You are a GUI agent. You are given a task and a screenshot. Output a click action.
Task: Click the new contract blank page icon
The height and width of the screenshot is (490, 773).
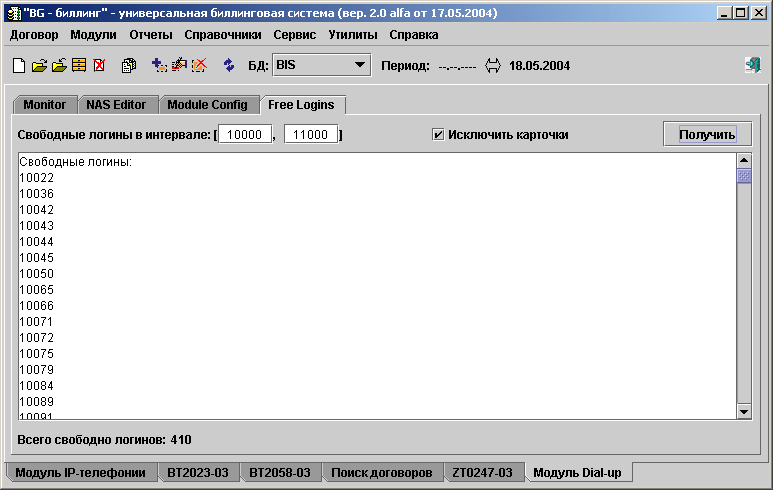18,66
